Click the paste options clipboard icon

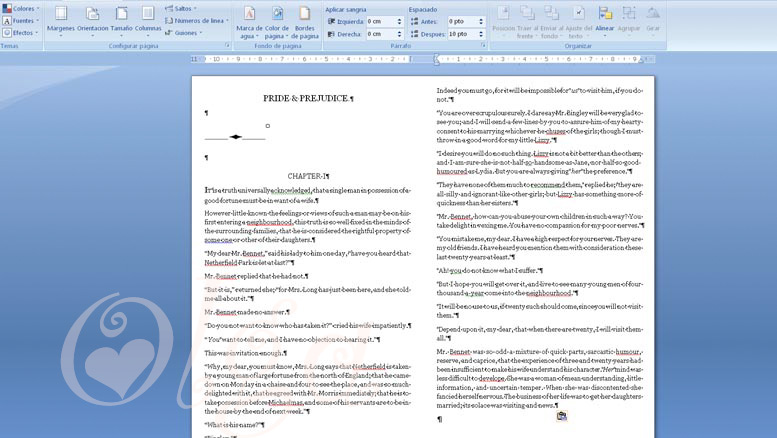[561, 416]
